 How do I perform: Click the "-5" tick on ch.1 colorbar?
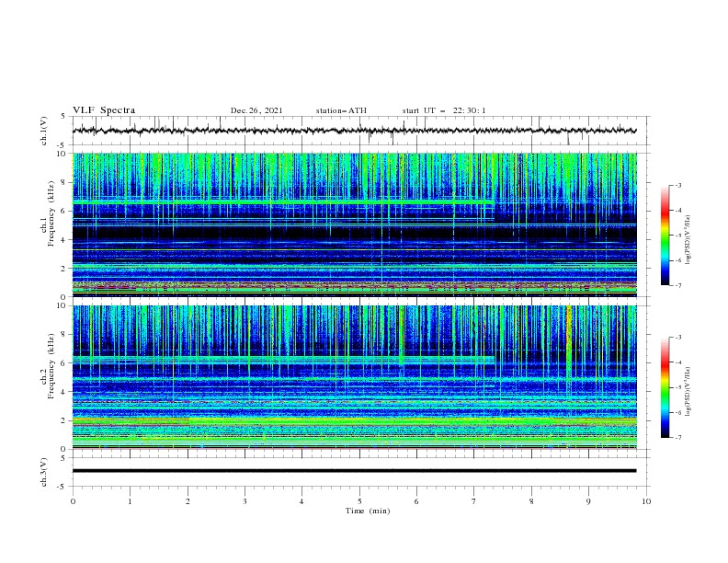point(677,236)
